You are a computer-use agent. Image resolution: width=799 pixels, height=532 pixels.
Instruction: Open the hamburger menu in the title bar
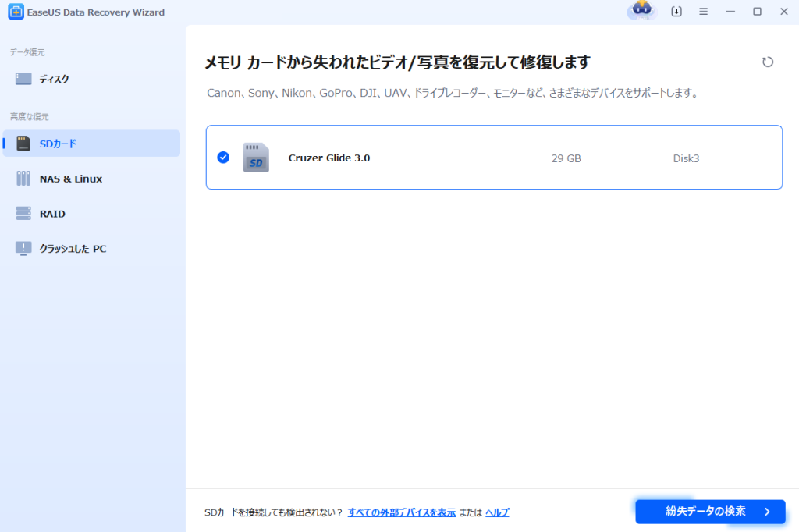703,12
